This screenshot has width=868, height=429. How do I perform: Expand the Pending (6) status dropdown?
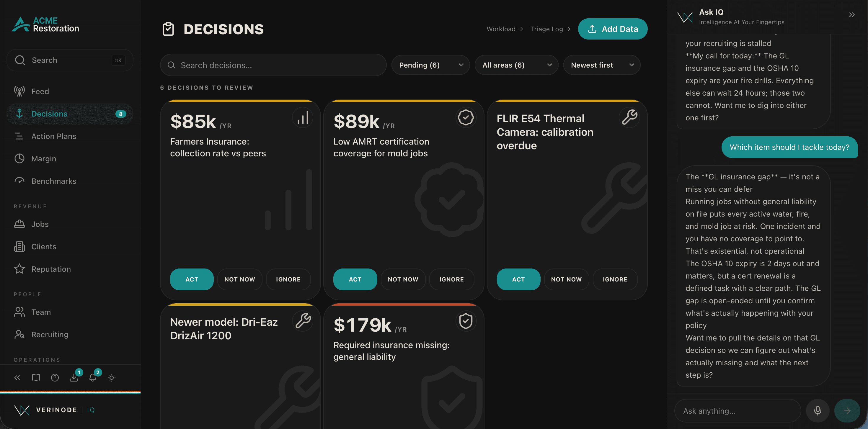pos(431,65)
